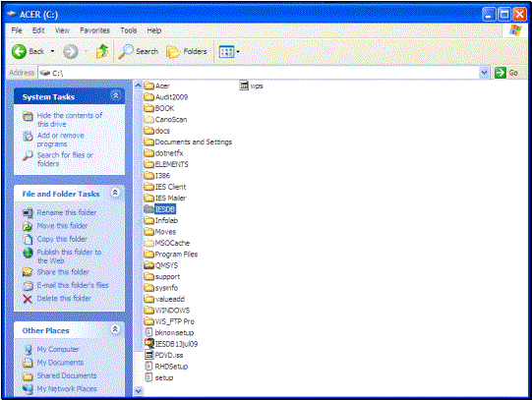Select the Audit2009 folder
Image resolution: width=532 pixels, height=400 pixels.
pyautogui.click(x=166, y=97)
